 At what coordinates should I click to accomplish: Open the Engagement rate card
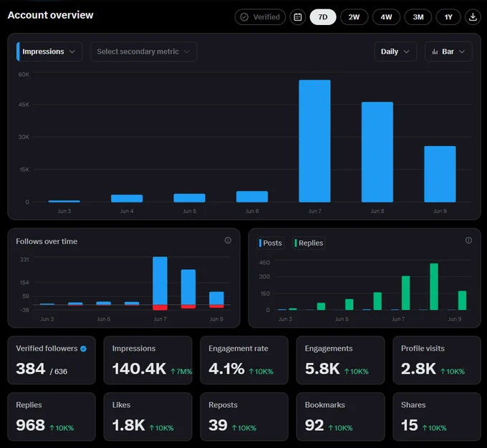coord(244,360)
